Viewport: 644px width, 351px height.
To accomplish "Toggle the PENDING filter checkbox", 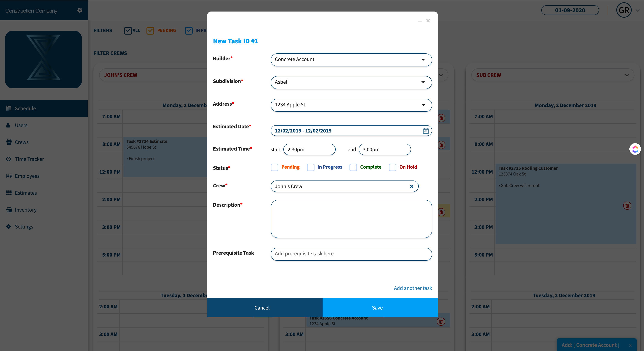I will 150,31.
